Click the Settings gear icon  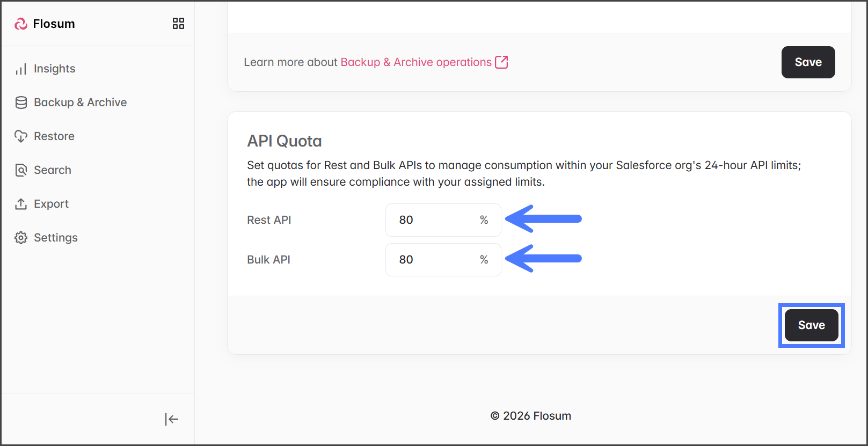click(x=21, y=238)
